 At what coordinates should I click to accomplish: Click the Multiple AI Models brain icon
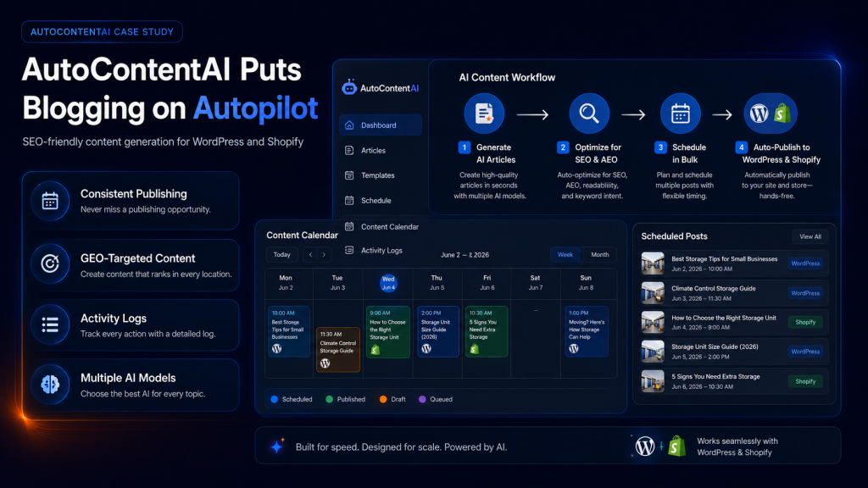point(50,384)
